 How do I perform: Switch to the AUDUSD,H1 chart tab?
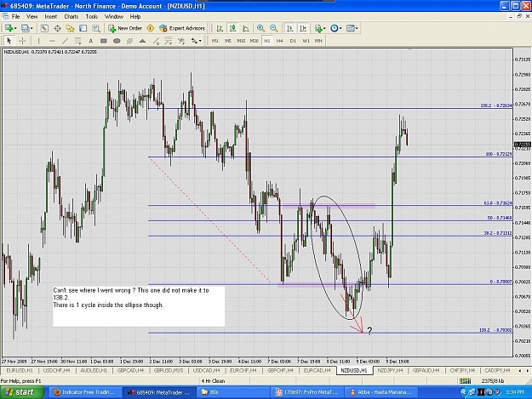(x=94, y=371)
